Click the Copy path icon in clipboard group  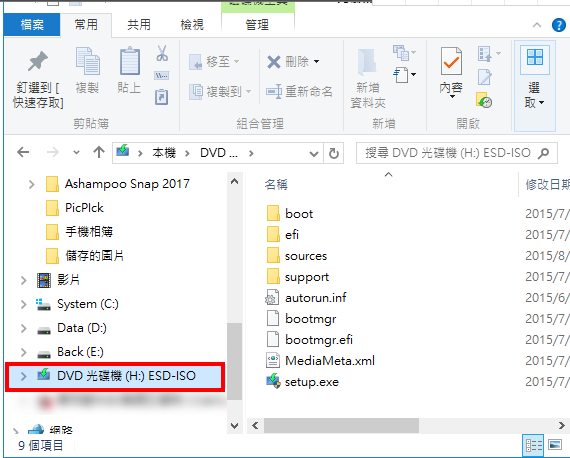[x=161, y=76]
